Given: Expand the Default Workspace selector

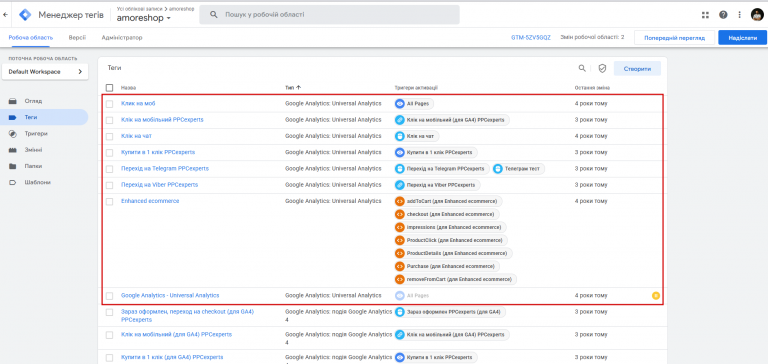Looking at the screenshot, I should pos(46,72).
